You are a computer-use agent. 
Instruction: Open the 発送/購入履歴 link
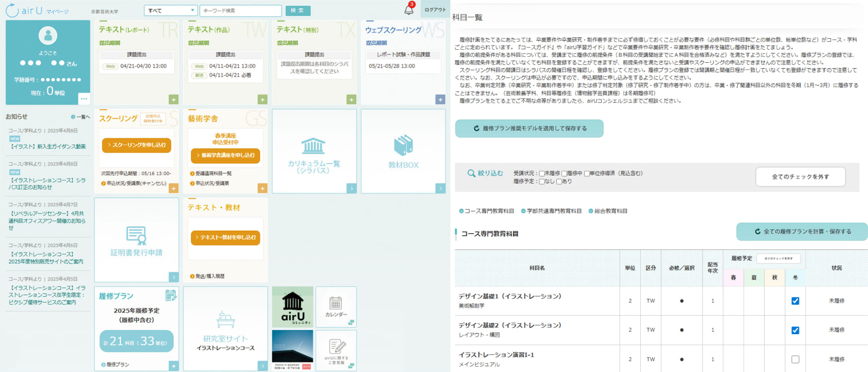(207, 276)
